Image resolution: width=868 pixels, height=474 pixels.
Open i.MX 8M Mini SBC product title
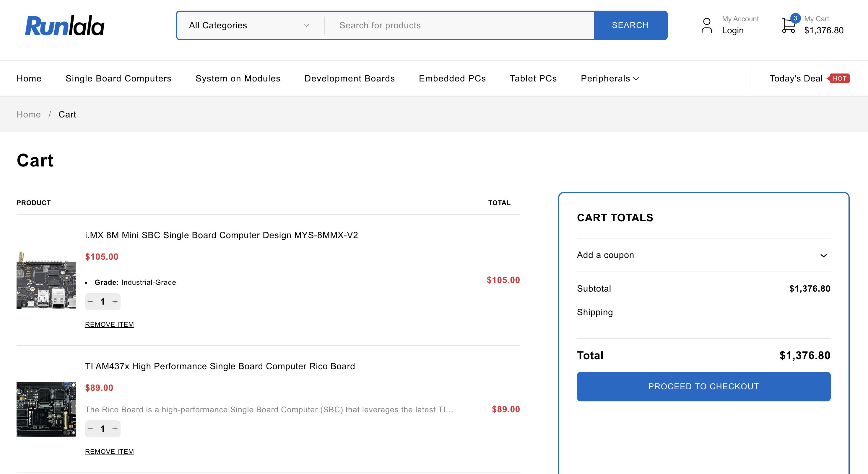pyautogui.click(x=221, y=235)
